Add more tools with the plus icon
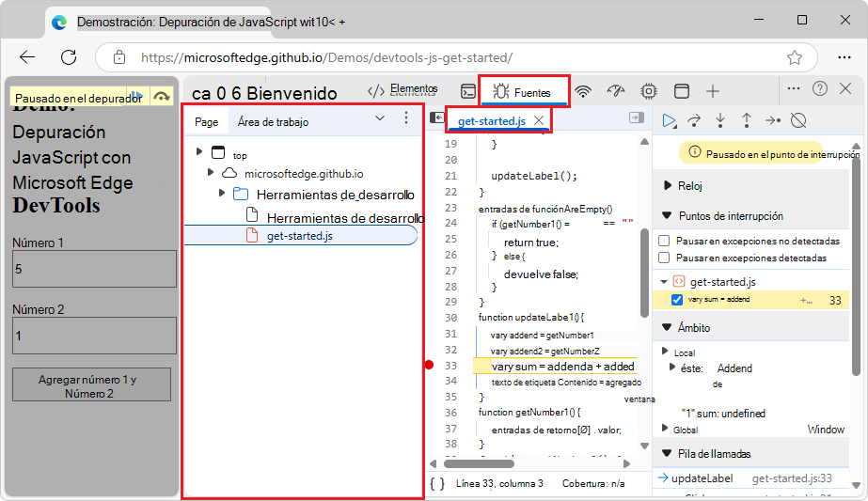 pyautogui.click(x=713, y=91)
